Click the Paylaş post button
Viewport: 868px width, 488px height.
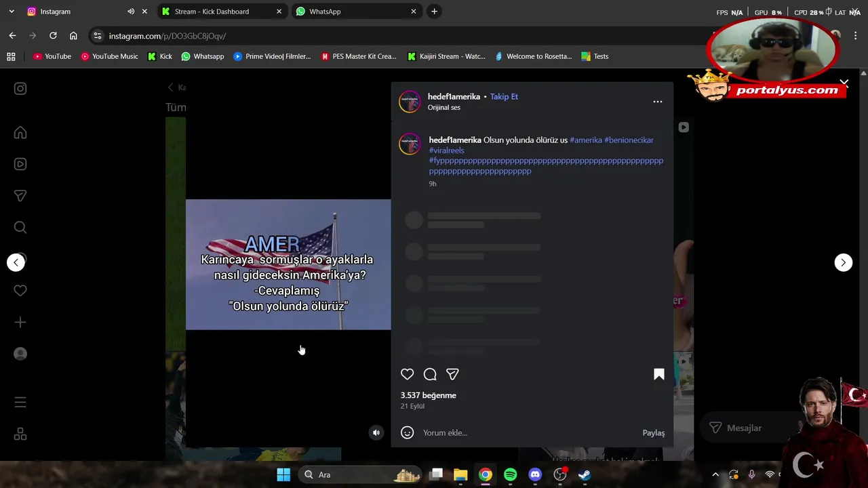(x=654, y=432)
